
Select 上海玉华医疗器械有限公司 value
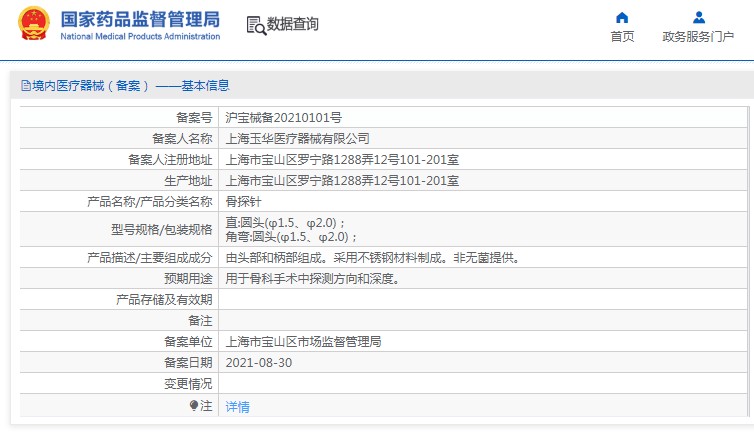pos(297,139)
